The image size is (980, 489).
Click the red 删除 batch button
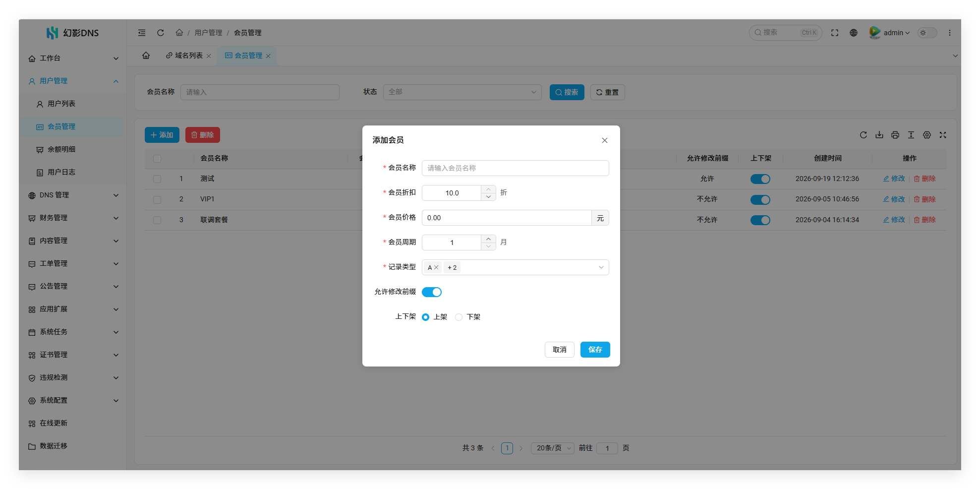coord(203,135)
